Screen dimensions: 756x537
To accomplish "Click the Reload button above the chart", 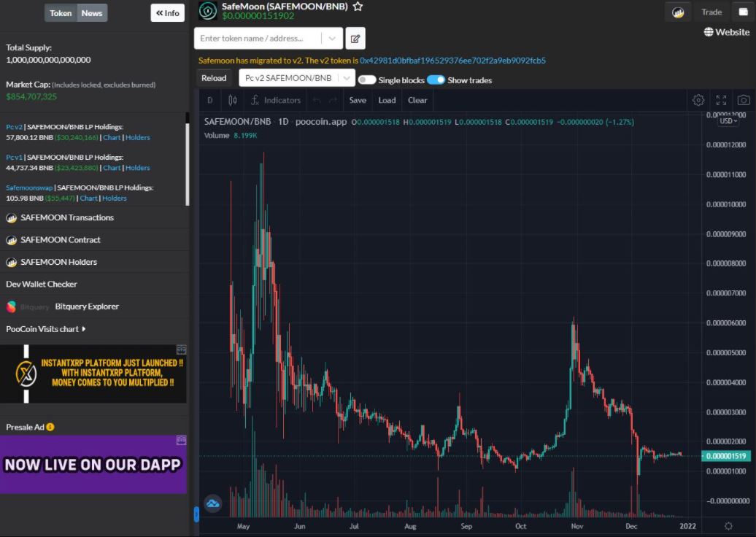I will 213,77.
